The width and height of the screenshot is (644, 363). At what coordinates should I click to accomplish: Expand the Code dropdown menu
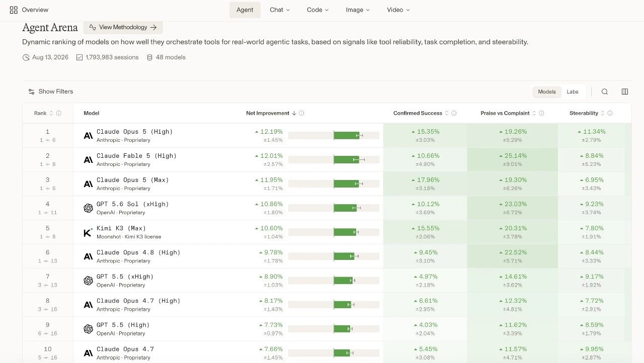[317, 10]
